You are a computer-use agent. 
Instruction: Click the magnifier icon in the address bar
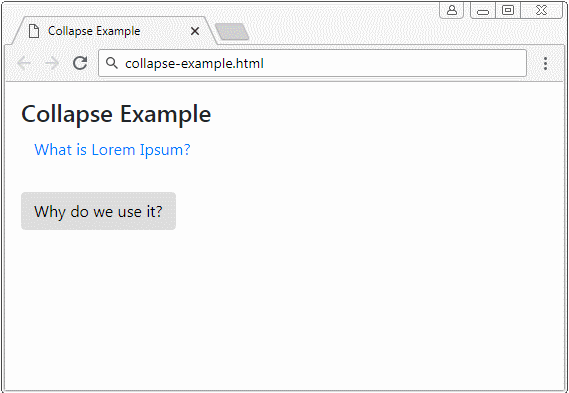[x=112, y=63]
